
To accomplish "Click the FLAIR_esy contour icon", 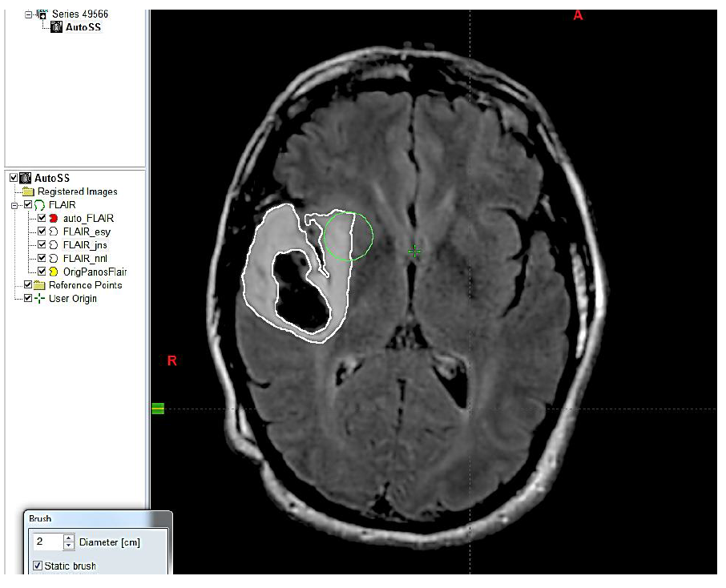I will 54,232.
